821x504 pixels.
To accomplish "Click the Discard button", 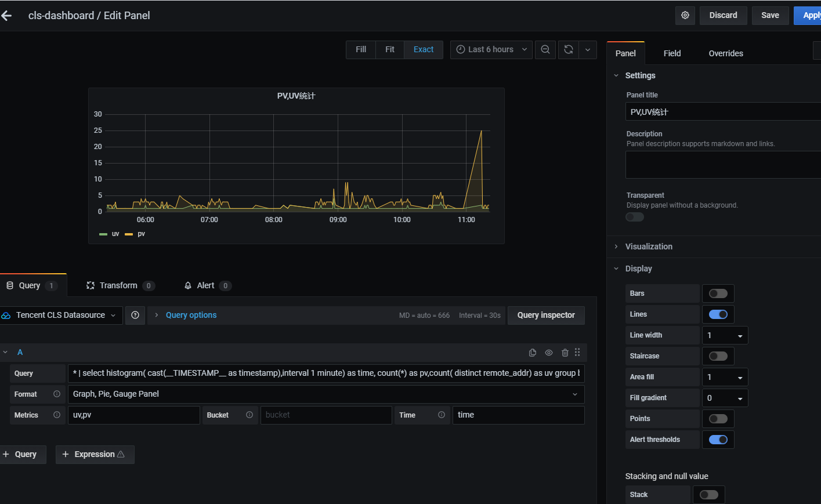I will 723,15.
